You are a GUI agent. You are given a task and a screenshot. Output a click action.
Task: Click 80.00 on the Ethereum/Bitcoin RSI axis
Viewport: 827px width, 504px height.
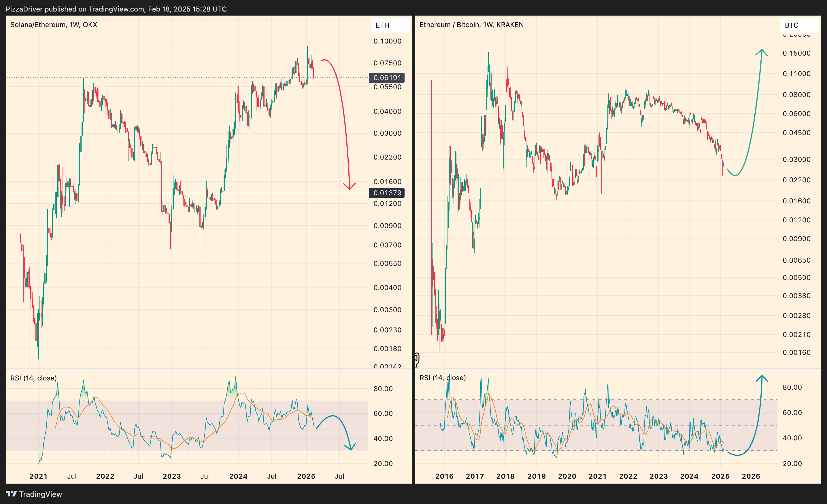point(792,387)
